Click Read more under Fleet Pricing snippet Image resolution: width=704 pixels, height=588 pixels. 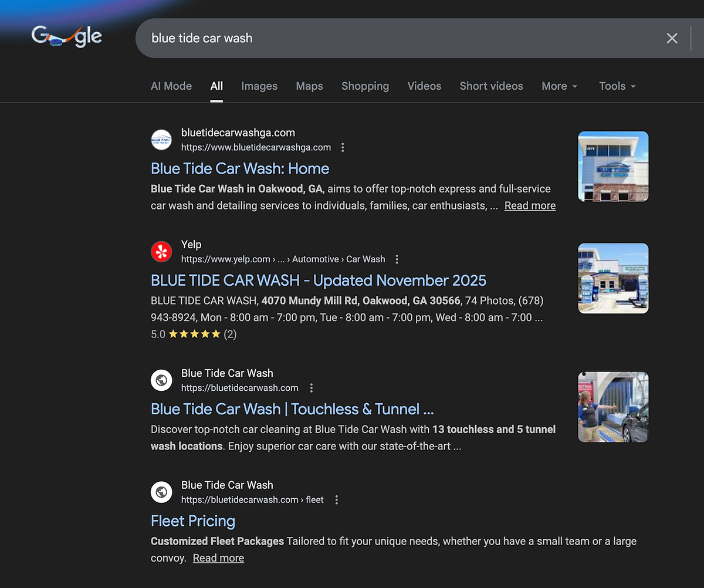click(218, 558)
